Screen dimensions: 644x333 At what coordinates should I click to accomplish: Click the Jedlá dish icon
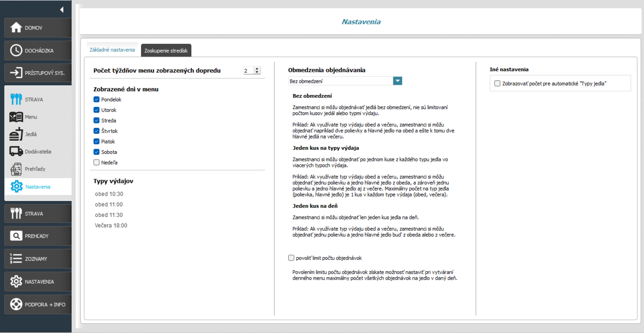[x=16, y=134]
